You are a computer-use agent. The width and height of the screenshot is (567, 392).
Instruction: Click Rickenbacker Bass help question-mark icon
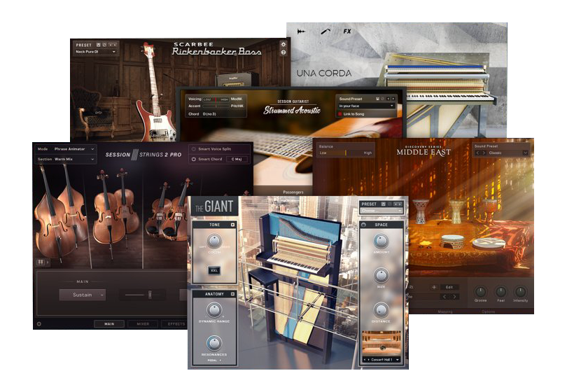[283, 52]
